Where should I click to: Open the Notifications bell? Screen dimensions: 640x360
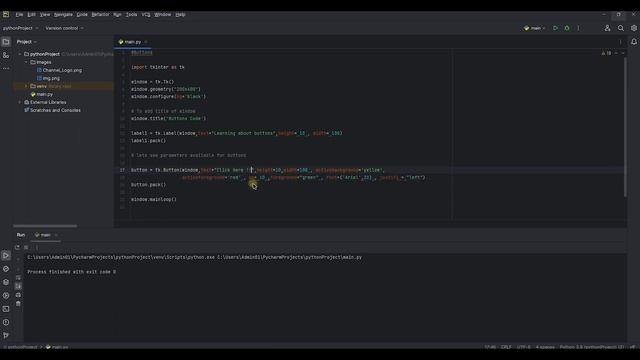pyautogui.click(x=633, y=42)
